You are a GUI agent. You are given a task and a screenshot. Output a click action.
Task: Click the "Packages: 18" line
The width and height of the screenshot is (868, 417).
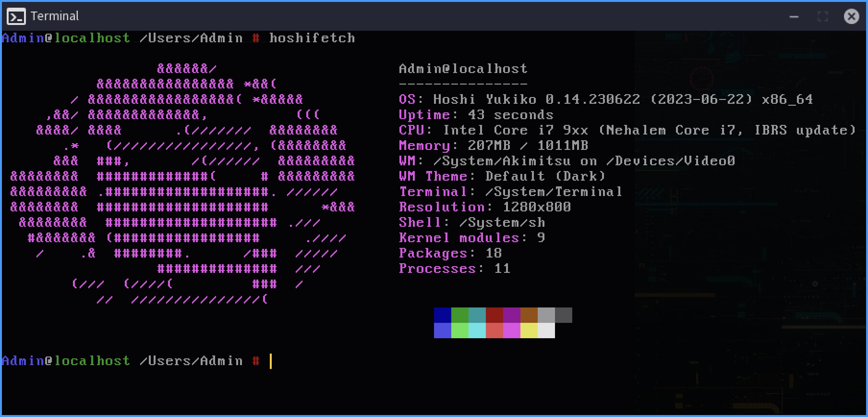tap(450, 253)
